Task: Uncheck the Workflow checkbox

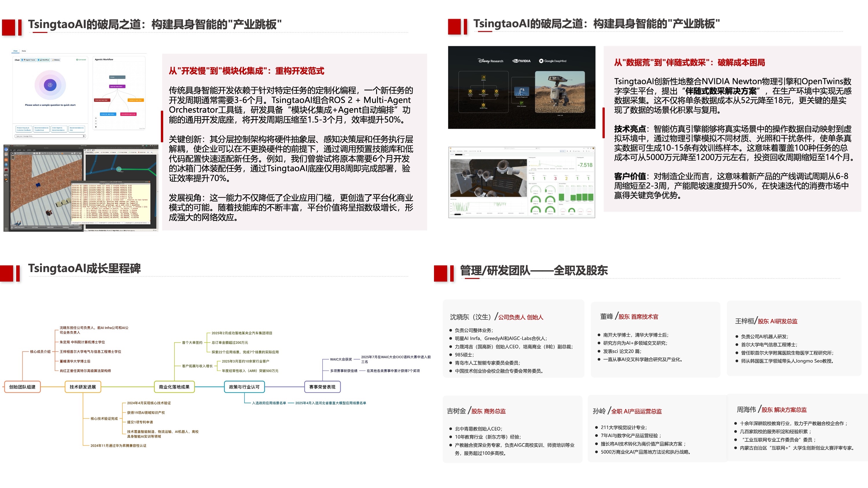Action: click(x=39, y=60)
